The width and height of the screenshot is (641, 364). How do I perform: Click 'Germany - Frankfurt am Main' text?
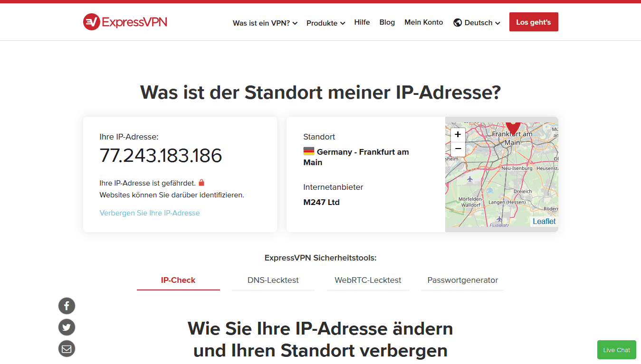click(x=356, y=157)
